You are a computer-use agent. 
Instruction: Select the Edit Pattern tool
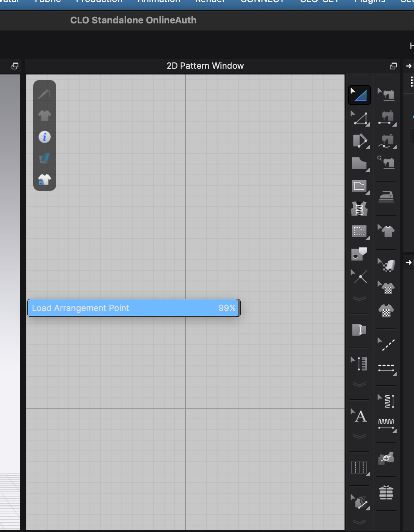[359, 118]
